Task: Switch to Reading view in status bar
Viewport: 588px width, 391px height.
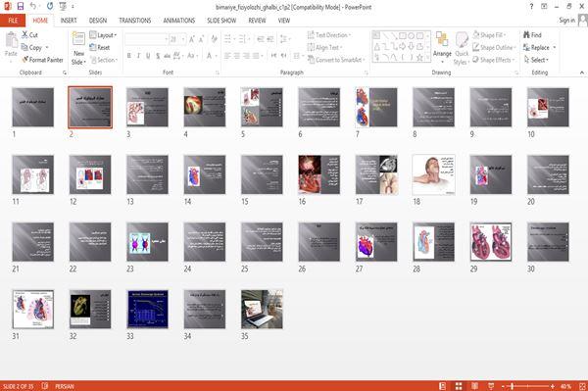Action: pyautogui.click(x=474, y=386)
